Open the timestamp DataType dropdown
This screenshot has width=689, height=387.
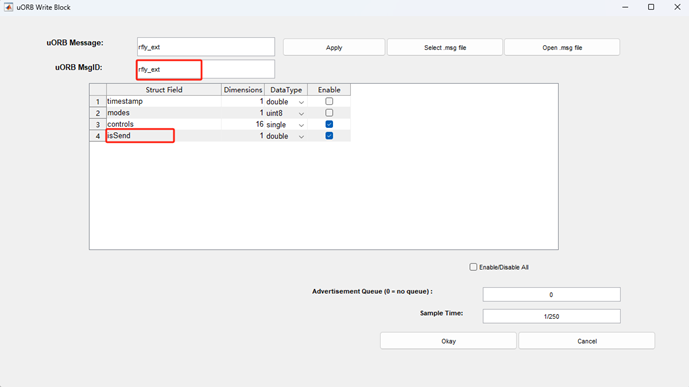(x=301, y=102)
